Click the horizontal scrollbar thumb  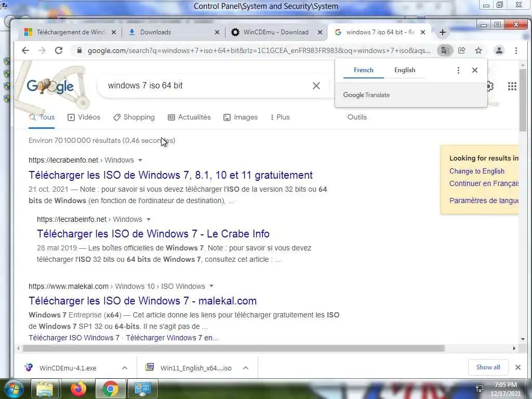pos(233,349)
